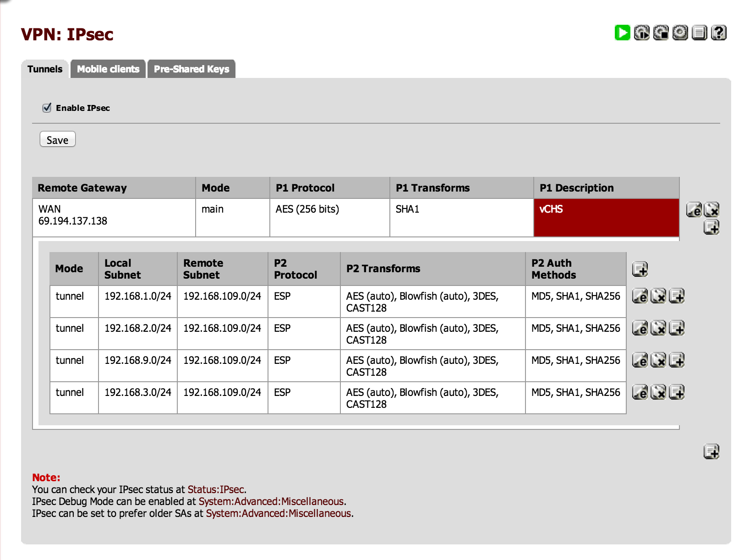Switch to the Mobile clients tab
The width and height of the screenshot is (744, 560).
pos(108,69)
